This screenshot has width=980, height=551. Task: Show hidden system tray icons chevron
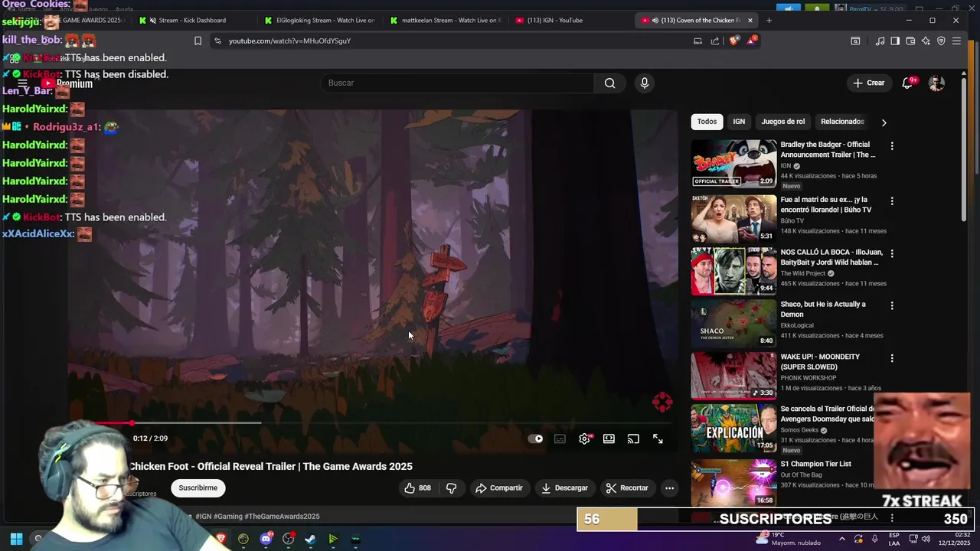842,539
